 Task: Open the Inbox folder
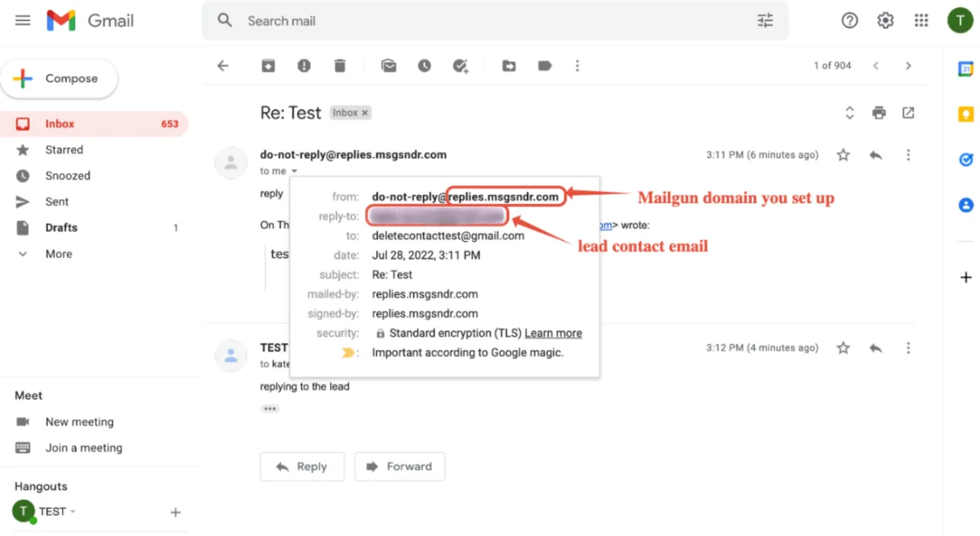pyautogui.click(x=94, y=124)
